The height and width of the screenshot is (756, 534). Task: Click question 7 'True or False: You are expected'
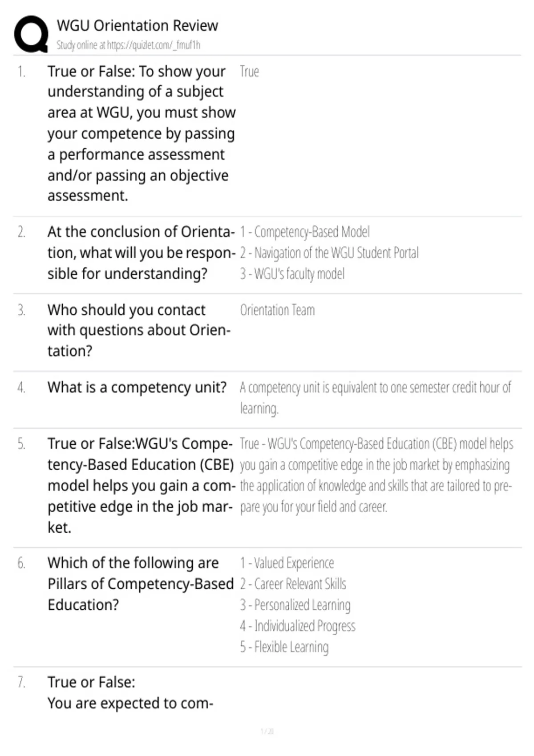click(130, 692)
